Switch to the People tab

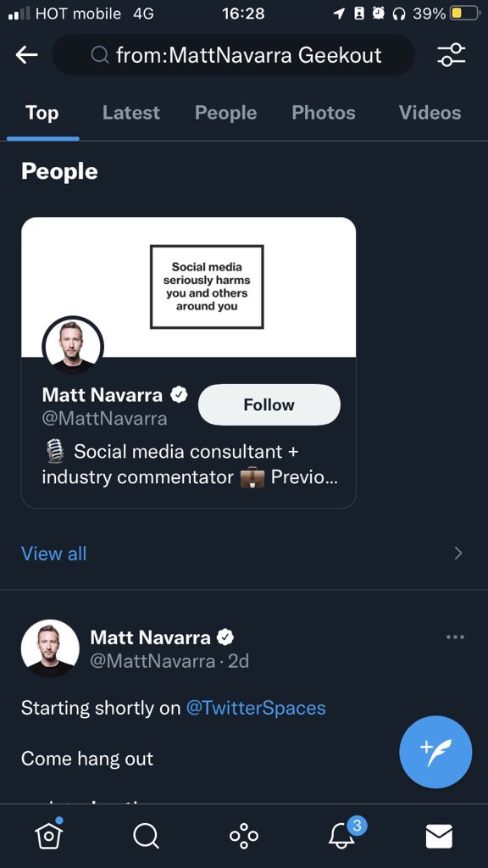point(225,113)
